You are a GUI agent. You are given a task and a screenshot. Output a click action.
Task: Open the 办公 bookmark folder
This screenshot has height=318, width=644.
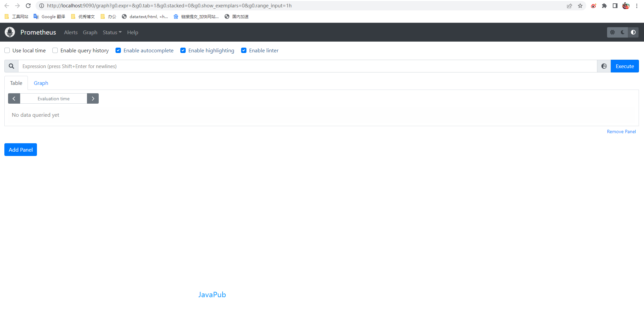pyautogui.click(x=108, y=16)
